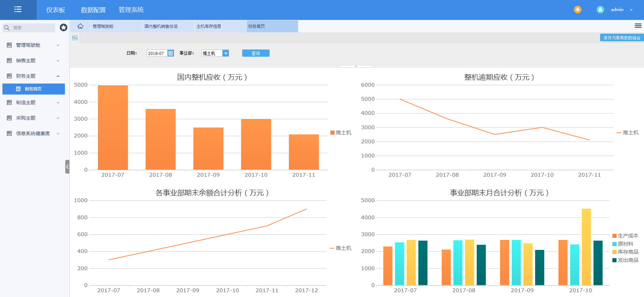Click the 查询 button
This screenshot has width=644, height=297.
pos(256,53)
